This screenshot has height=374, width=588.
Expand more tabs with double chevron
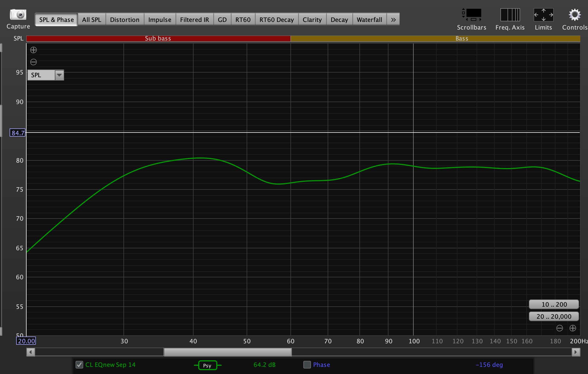click(393, 20)
